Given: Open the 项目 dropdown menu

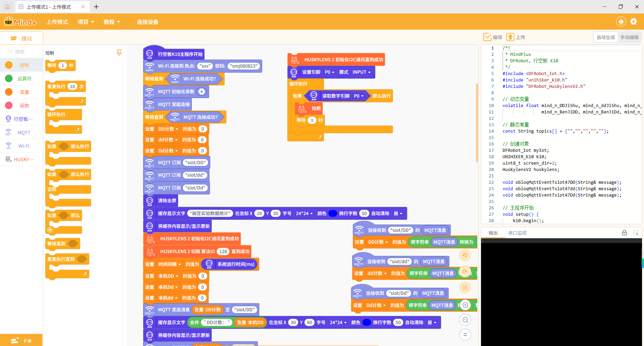Looking at the screenshot, I should tap(86, 22).
